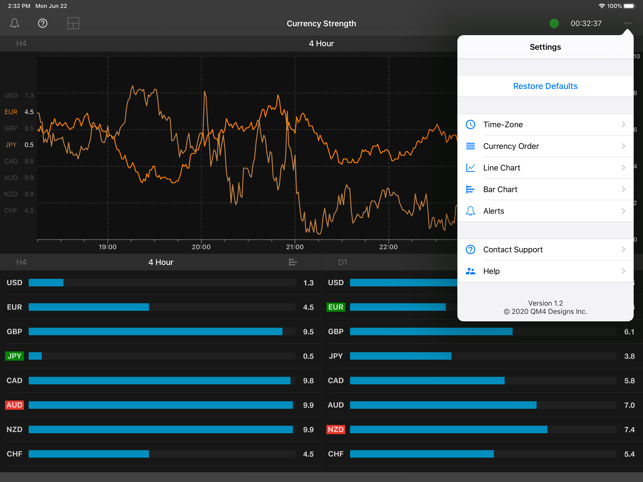Image resolution: width=643 pixels, height=482 pixels.
Task: Click Restore Defaults
Action: point(545,86)
